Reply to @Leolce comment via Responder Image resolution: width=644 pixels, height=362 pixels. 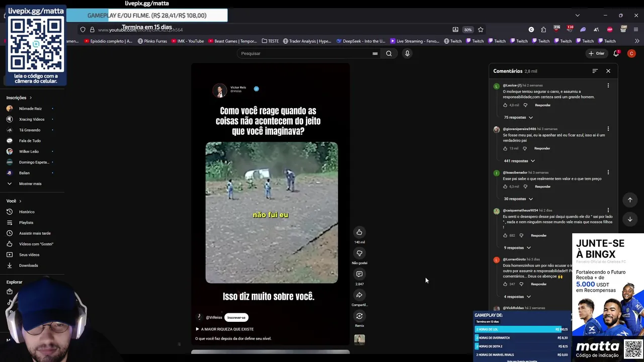click(x=542, y=105)
